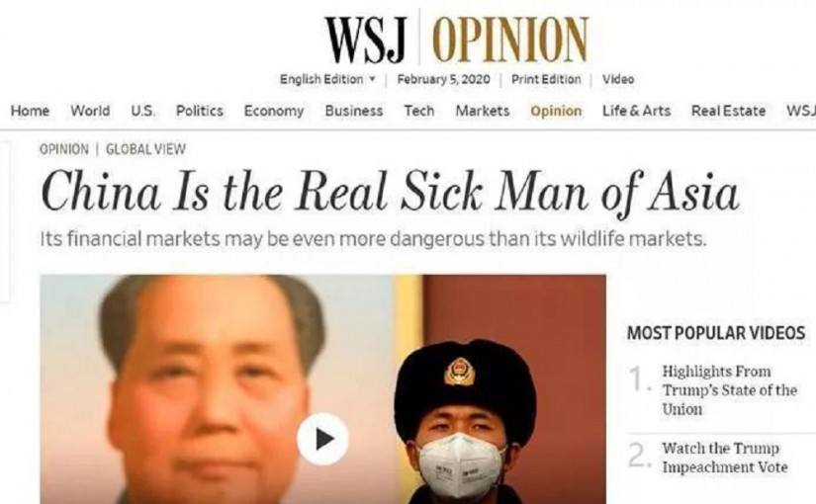Open the Life & Arts section
Screen dimensions: 816x504
pos(636,111)
